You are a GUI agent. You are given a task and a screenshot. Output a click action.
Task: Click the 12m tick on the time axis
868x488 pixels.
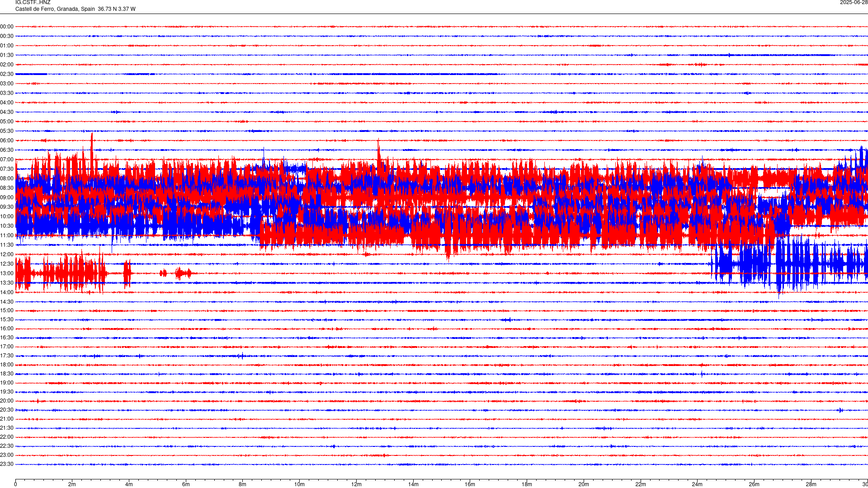[x=356, y=484]
